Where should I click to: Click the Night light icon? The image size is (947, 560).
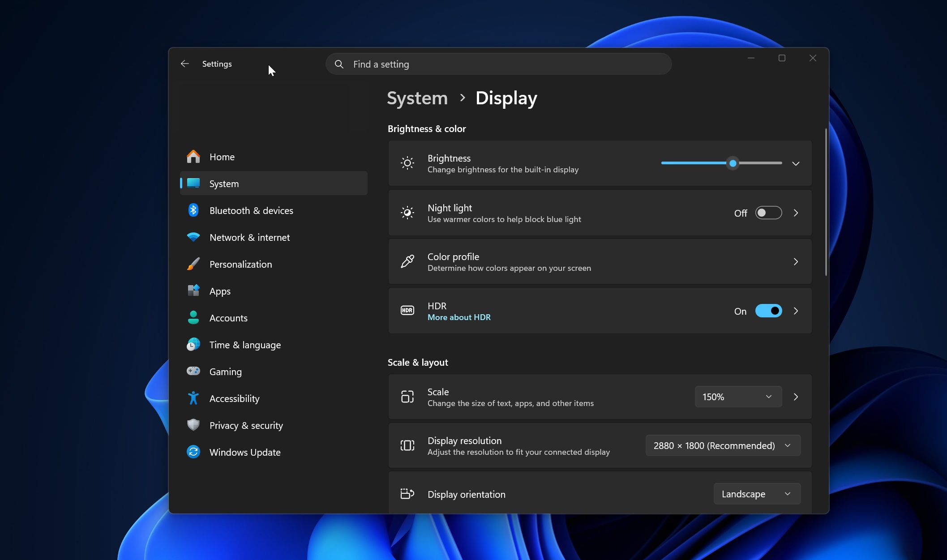[x=407, y=213]
